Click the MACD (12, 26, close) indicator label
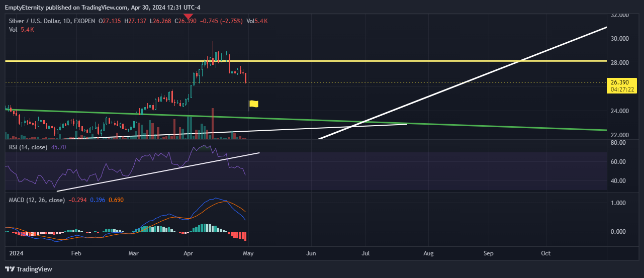644x278 pixels. pos(37,200)
